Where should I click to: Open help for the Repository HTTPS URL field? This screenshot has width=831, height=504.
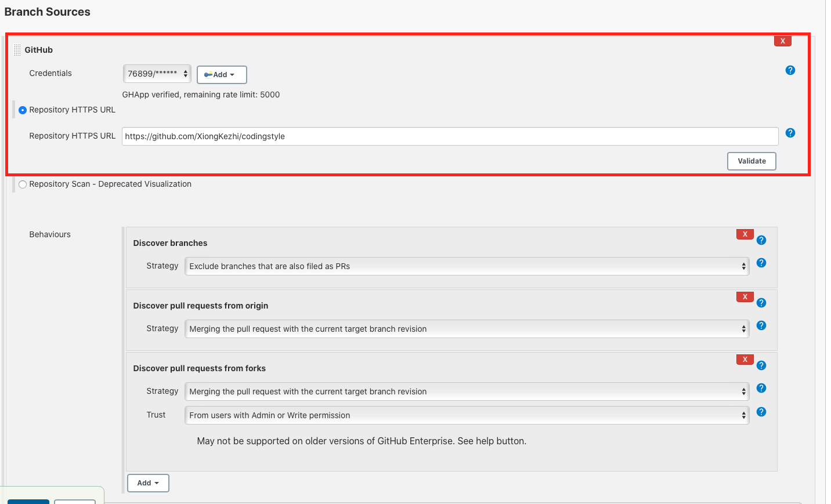click(790, 133)
